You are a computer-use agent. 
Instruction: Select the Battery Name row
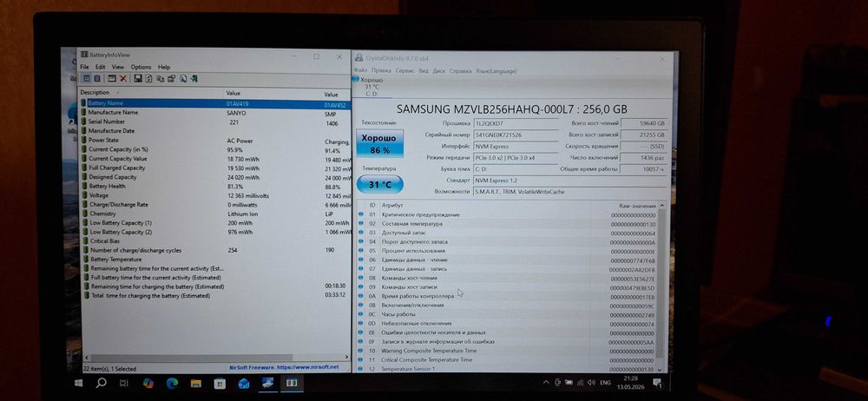coord(216,103)
